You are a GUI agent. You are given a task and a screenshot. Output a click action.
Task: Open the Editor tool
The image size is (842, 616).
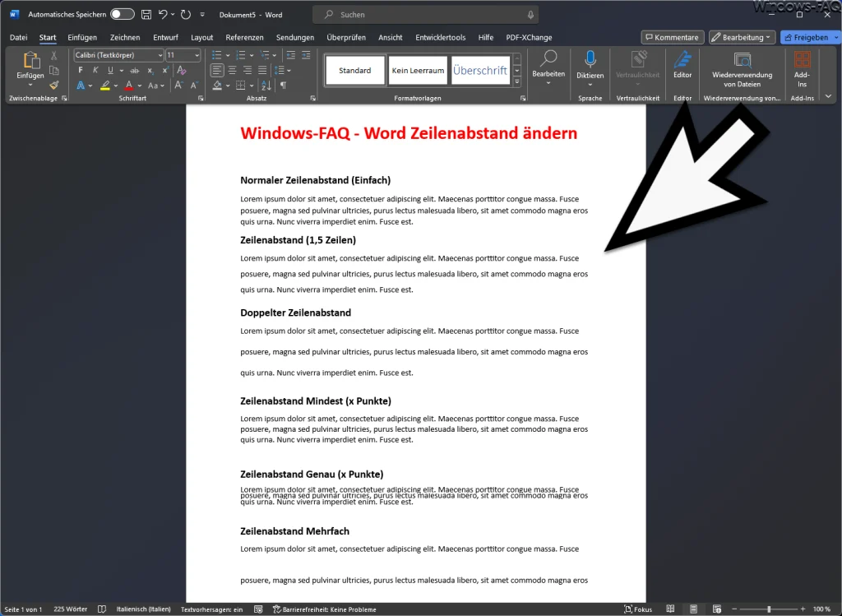(682, 65)
